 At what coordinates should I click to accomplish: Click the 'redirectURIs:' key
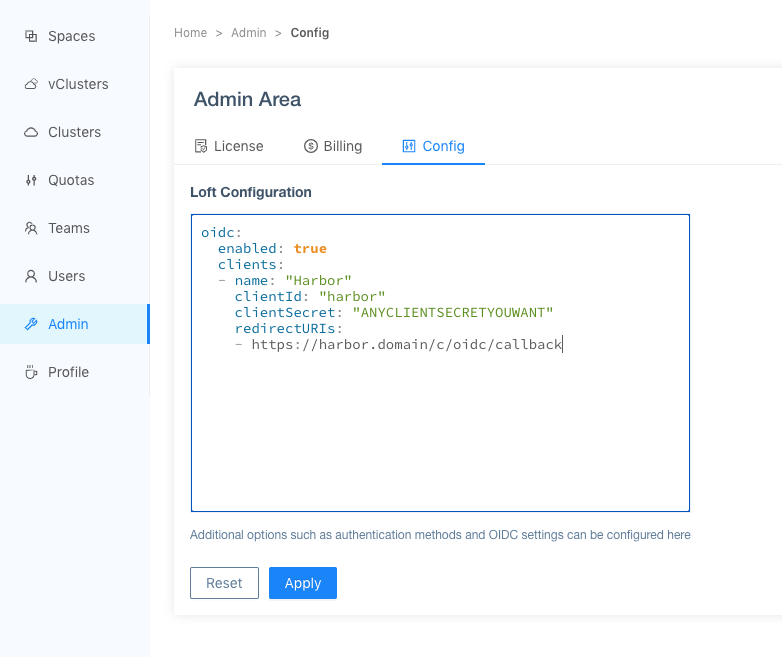pyautogui.click(x=289, y=328)
